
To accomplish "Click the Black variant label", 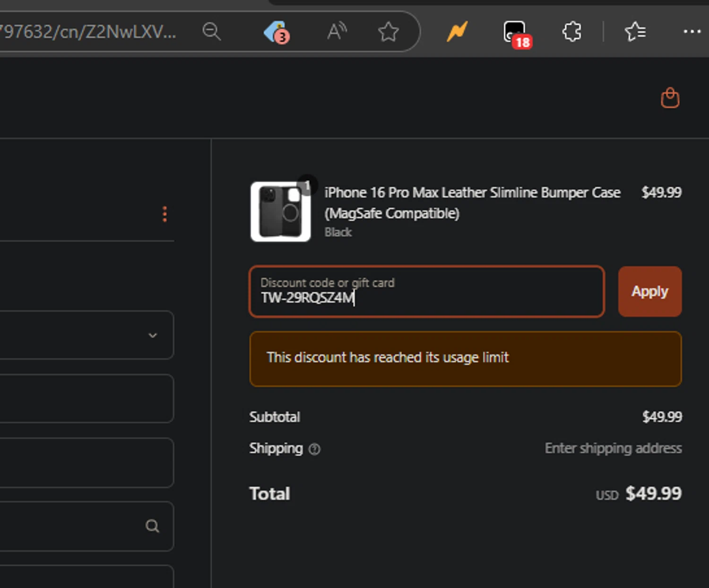I will click(338, 232).
